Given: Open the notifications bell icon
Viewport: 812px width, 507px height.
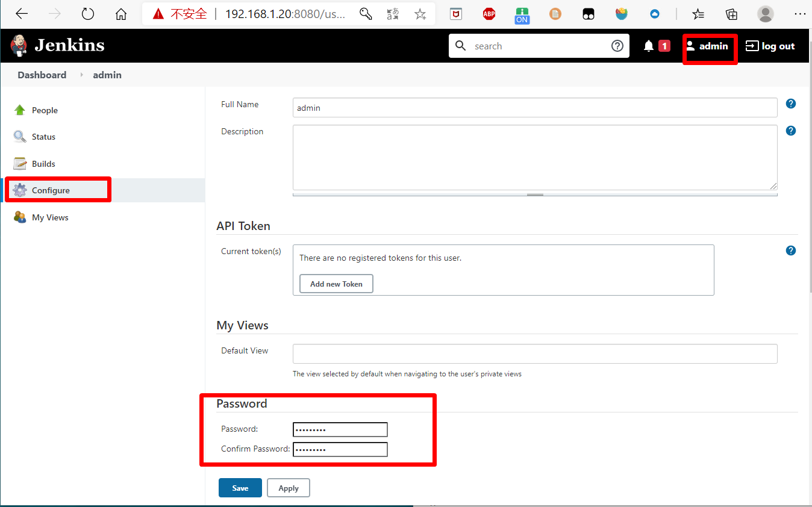Looking at the screenshot, I should tap(649, 46).
